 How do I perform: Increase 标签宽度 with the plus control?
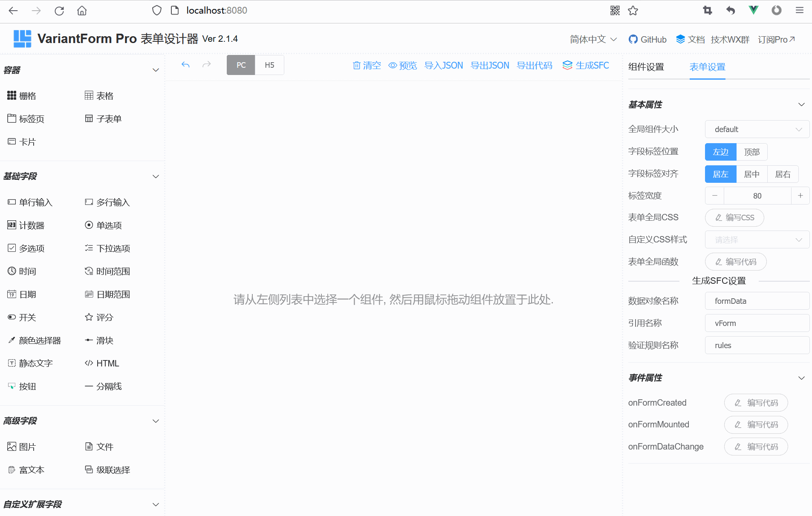[801, 196]
